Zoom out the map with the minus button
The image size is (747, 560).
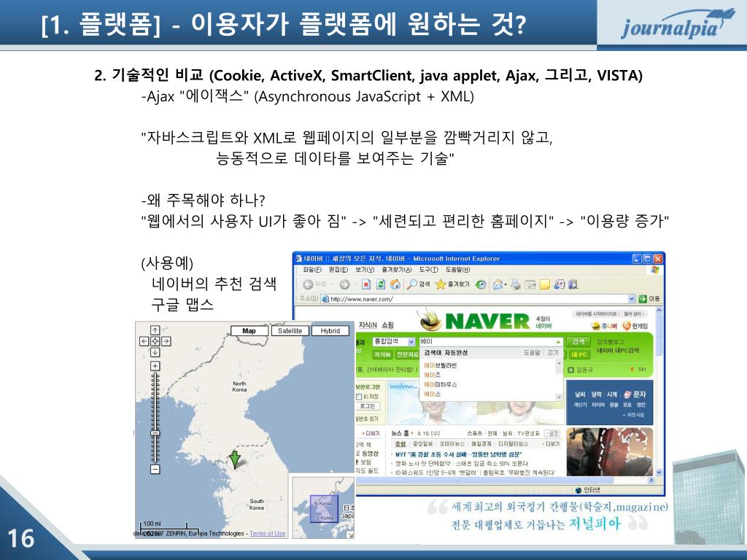click(x=155, y=469)
